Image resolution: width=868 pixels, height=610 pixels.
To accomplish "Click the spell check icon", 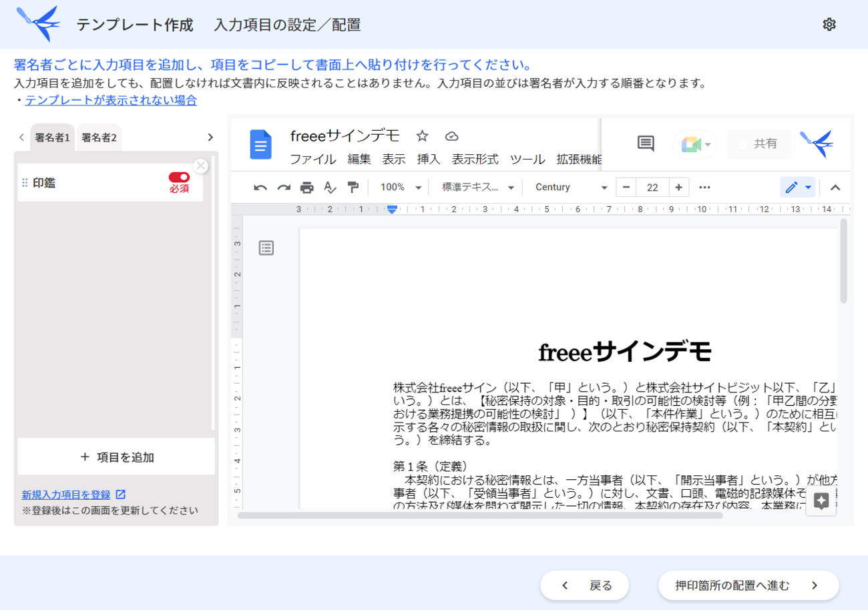I will click(x=330, y=188).
